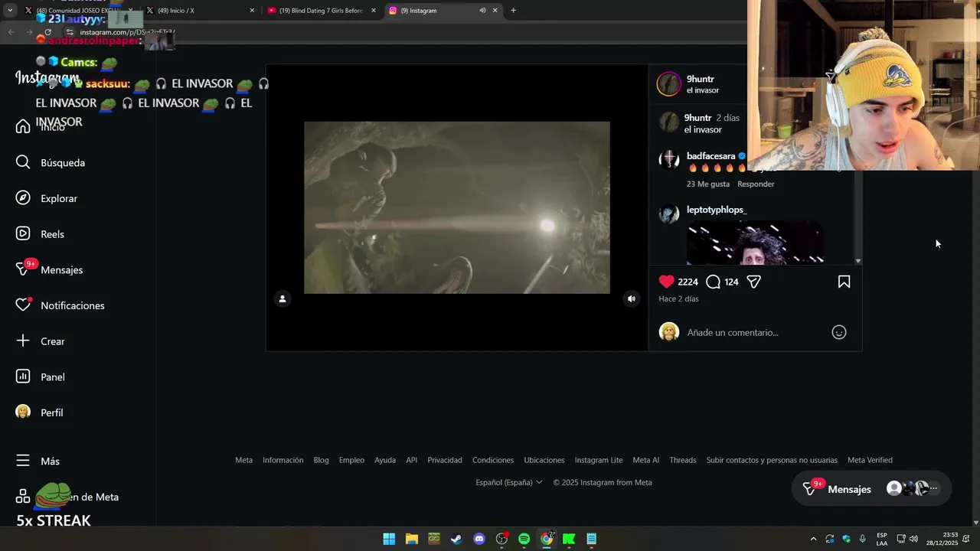
Task: Mute the Instagram tab audio icon
Action: pyautogui.click(x=482, y=10)
